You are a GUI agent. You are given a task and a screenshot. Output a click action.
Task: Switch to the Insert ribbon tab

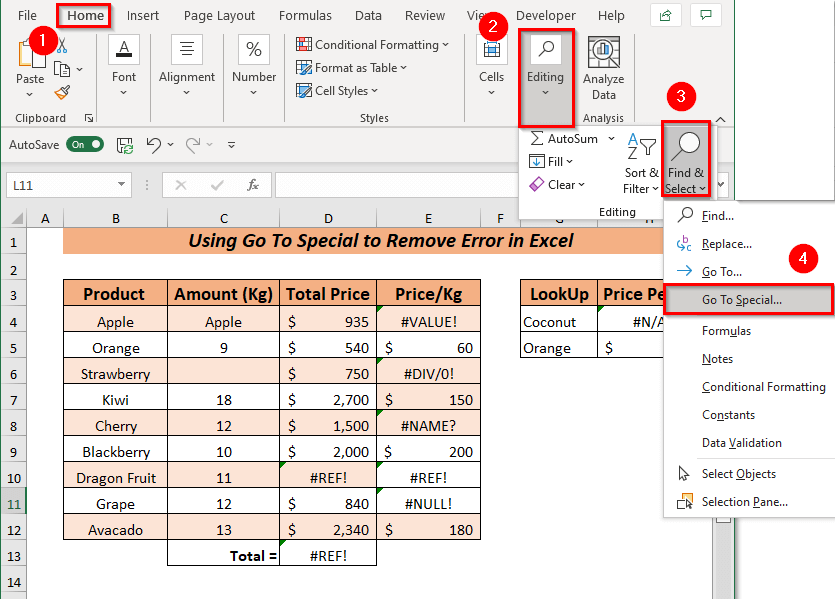143,15
